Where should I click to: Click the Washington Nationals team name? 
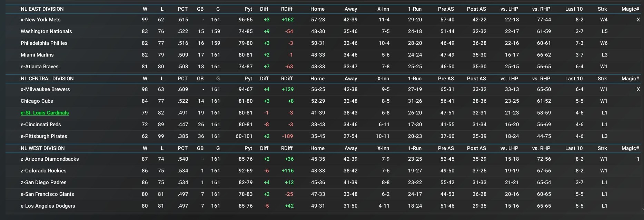[46, 31]
